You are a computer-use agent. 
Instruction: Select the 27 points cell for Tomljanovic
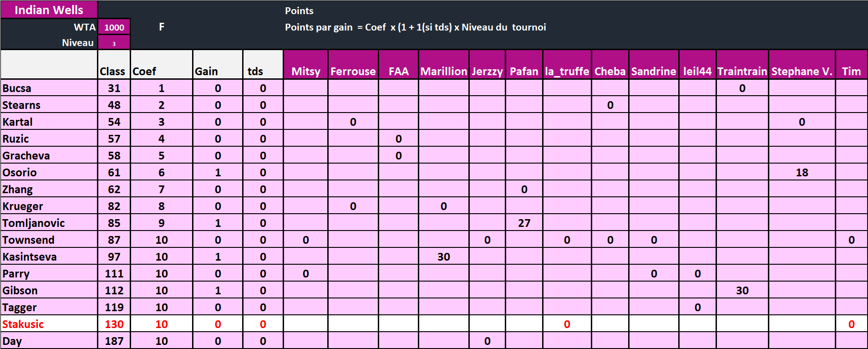(x=524, y=223)
